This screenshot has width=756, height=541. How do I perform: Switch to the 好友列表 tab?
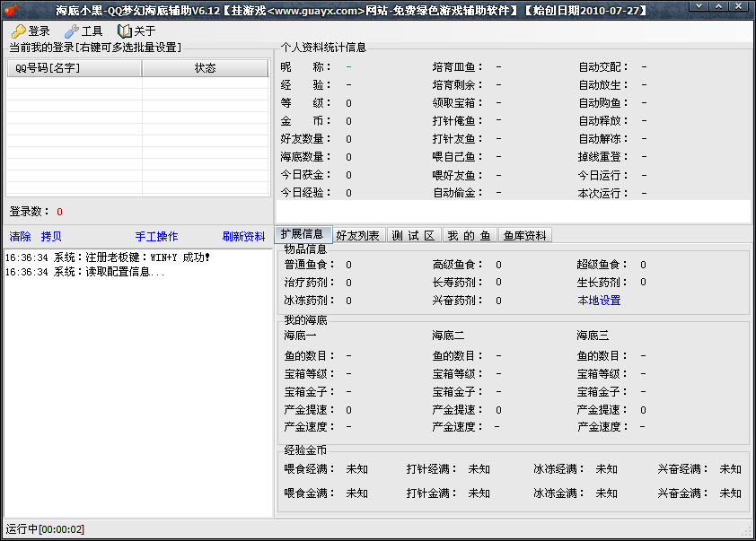(358, 235)
